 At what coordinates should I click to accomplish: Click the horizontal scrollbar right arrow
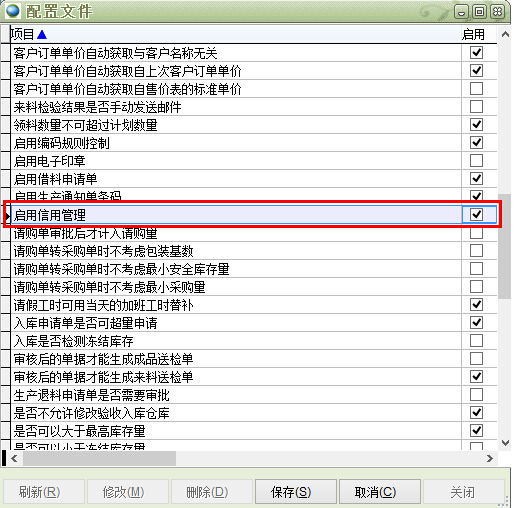[490, 458]
